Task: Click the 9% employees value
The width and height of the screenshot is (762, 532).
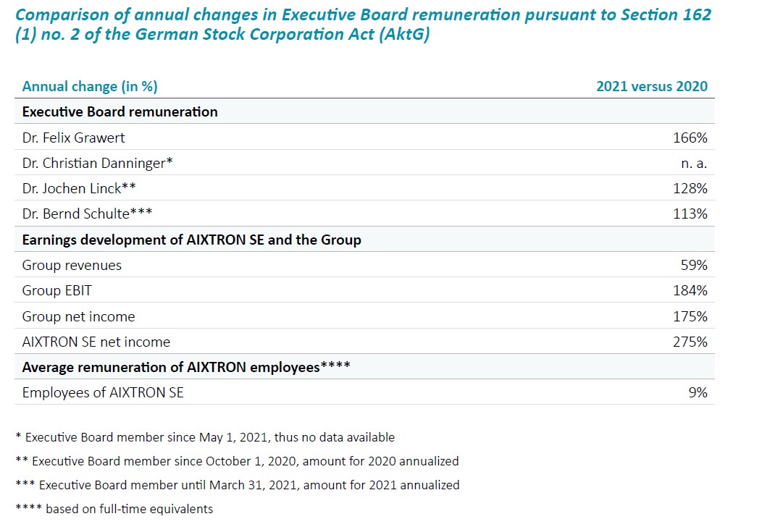Action: (x=698, y=393)
